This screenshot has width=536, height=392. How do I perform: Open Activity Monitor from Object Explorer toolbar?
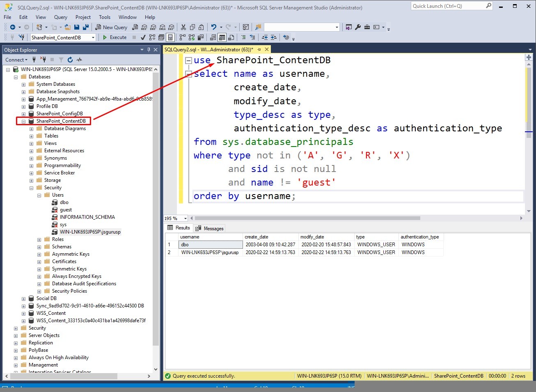click(79, 60)
